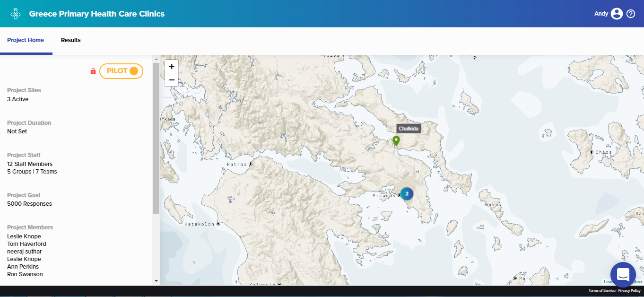Click the sidebar scrollbar thumb
The image size is (644, 297).
157,138
